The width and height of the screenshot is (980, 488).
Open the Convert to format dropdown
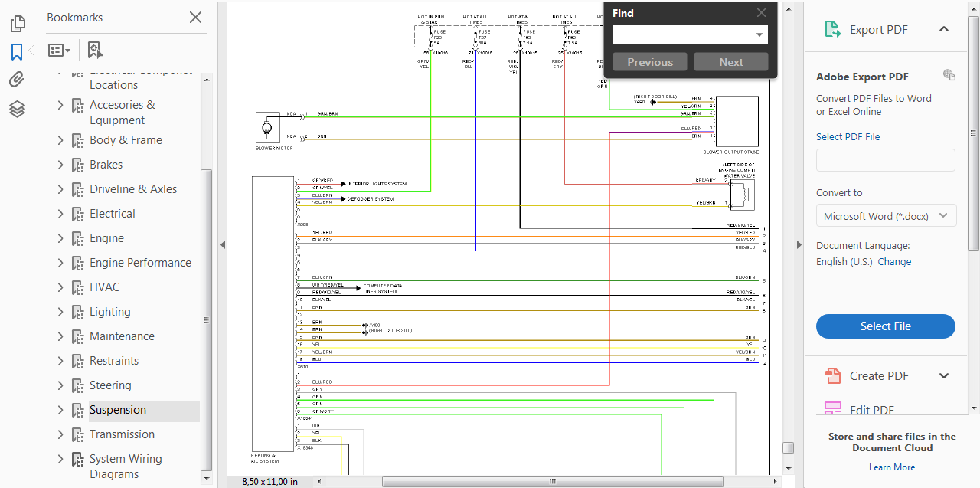click(886, 216)
